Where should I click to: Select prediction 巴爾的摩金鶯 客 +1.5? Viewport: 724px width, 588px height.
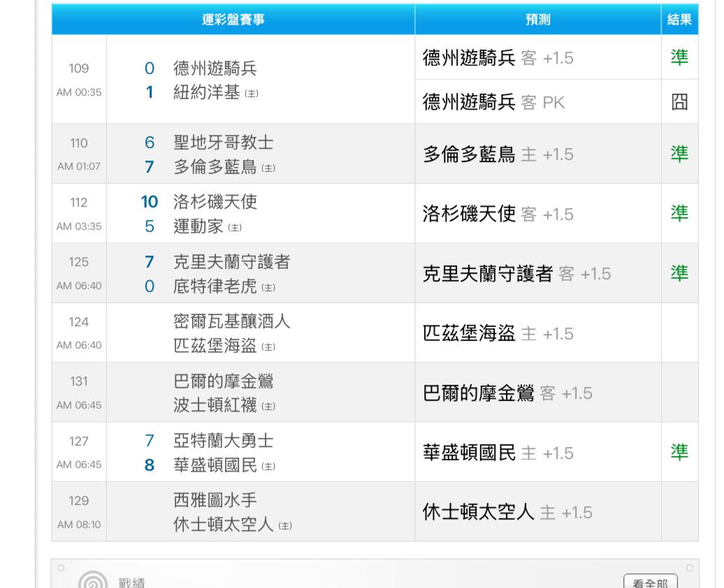(507, 393)
